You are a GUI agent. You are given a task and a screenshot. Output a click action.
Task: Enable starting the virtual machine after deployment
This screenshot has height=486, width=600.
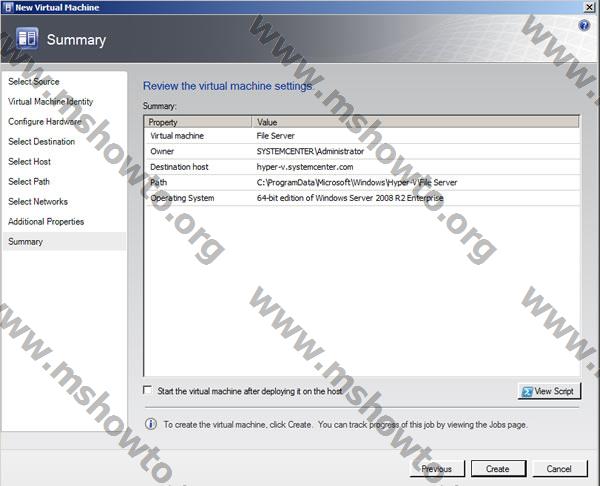[147, 390]
